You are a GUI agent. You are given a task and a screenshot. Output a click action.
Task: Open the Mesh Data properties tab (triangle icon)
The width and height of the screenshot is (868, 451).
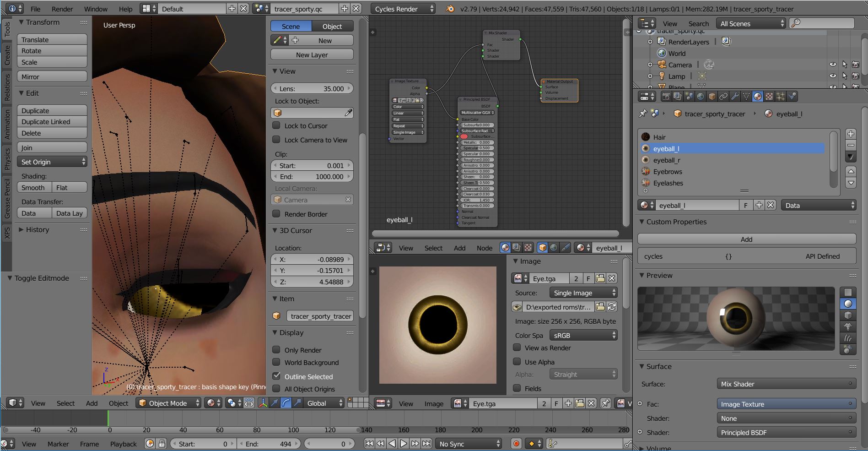pyautogui.click(x=746, y=97)
